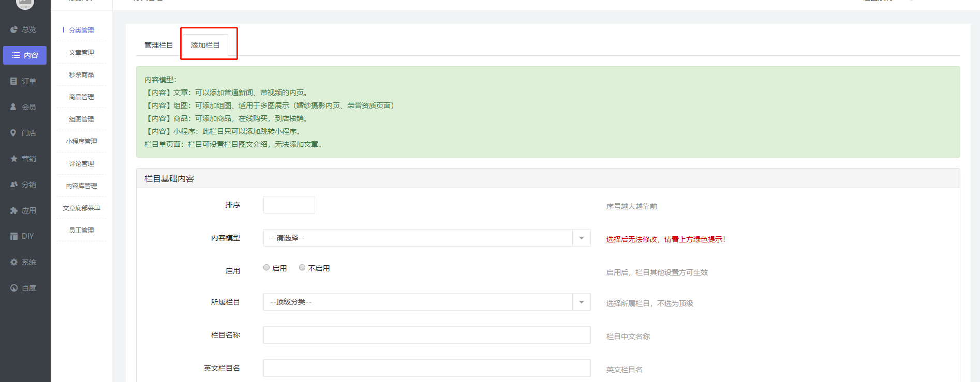Click the 总览 pie chart icon
Image resolution: width=980 pixels, height=382 pixels.
click(x=14, y=29)
